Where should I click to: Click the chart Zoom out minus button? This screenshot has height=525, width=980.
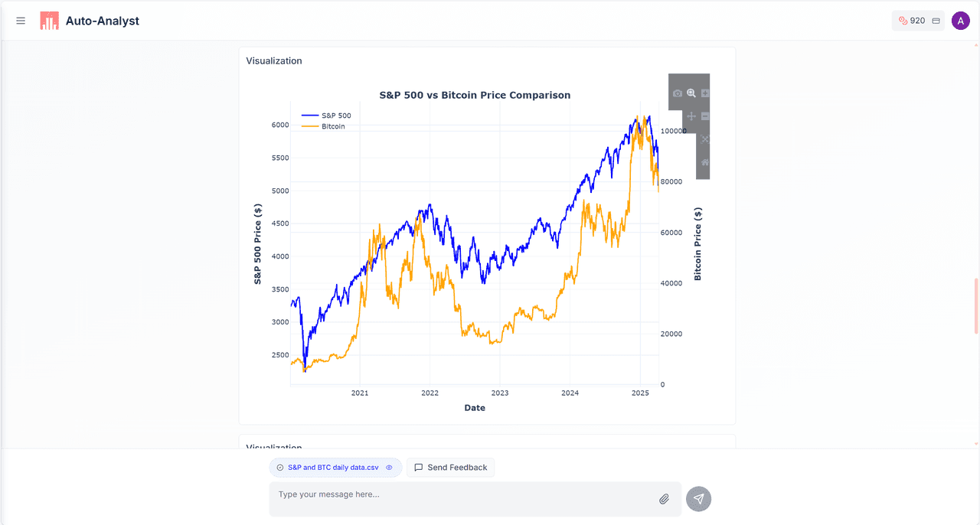(705, 116)
